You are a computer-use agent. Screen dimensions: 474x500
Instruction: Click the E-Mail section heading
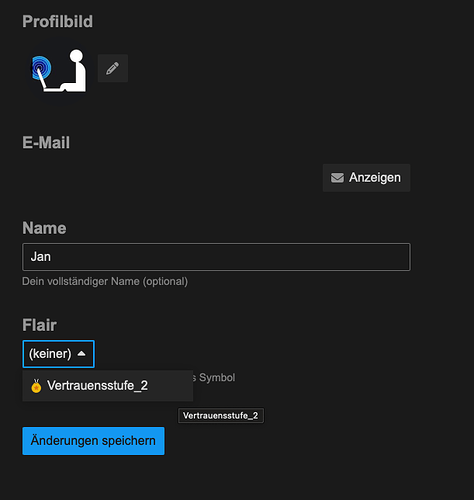46,143
